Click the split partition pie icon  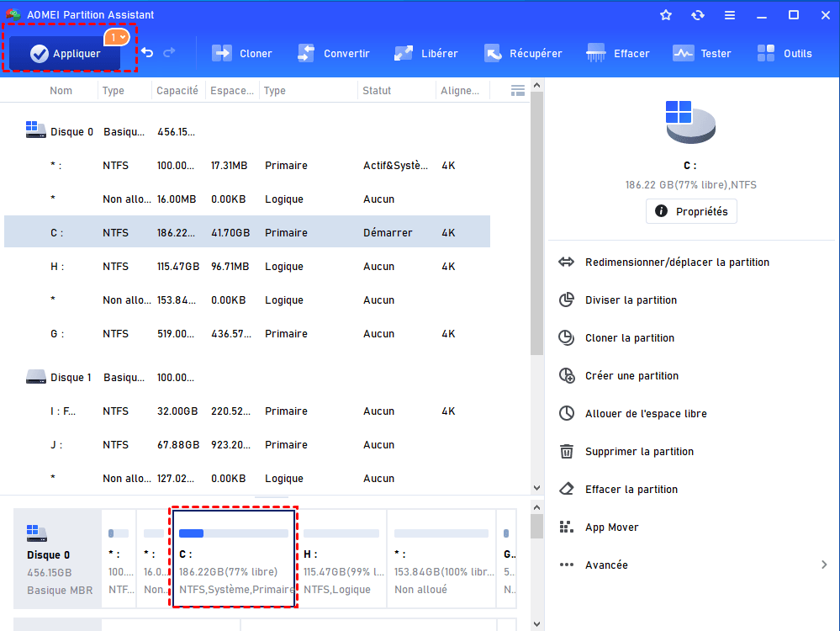tap(566, 300)
